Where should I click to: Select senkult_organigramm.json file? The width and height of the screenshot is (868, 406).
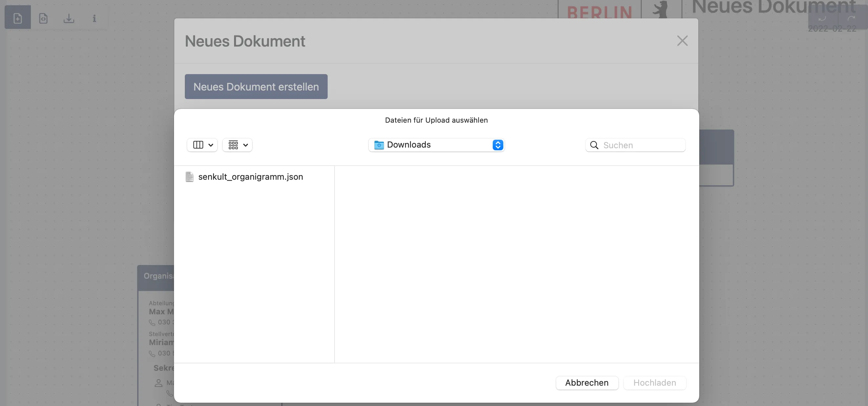250,177
